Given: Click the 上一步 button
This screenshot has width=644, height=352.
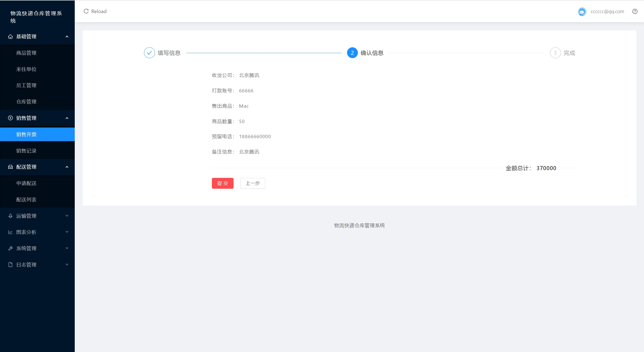Looking at the screenshot, I should [252, 183].
